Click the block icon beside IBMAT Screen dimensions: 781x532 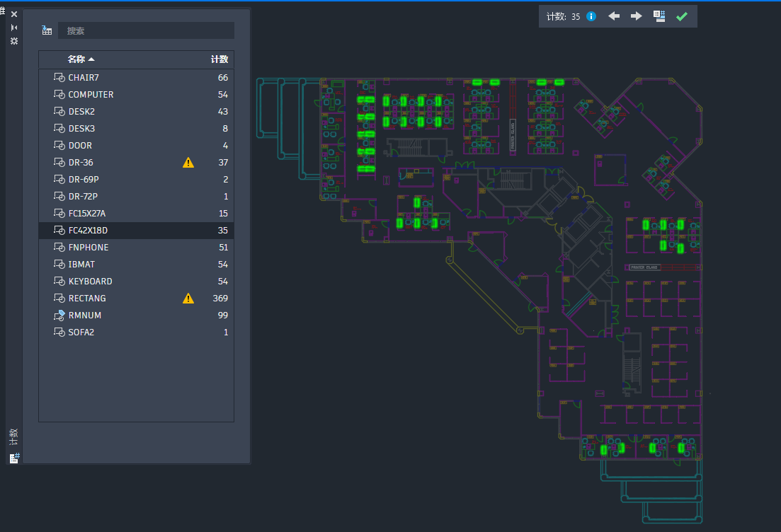point(59,265)
